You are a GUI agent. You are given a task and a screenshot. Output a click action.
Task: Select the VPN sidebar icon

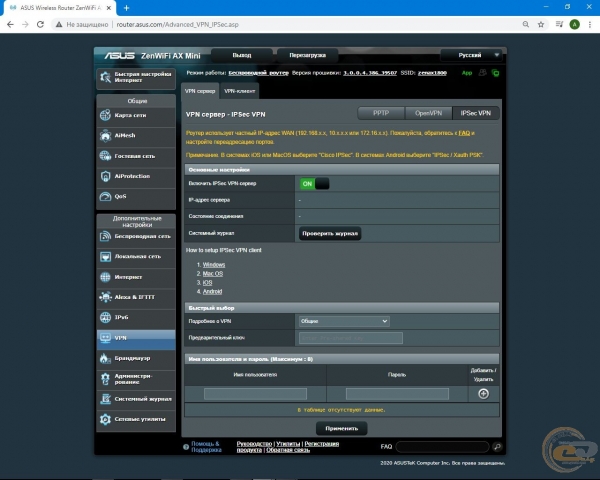pyautogui.click(x=105, y=338)
